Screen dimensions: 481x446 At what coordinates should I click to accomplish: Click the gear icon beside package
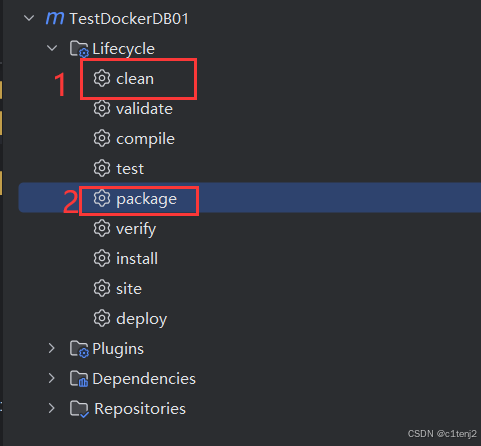pos(102,199)
